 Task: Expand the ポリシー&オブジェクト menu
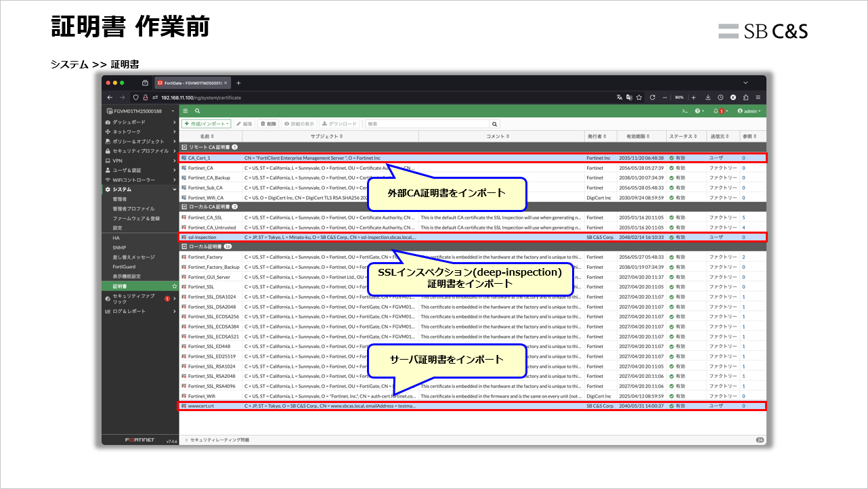pos(140,141)
